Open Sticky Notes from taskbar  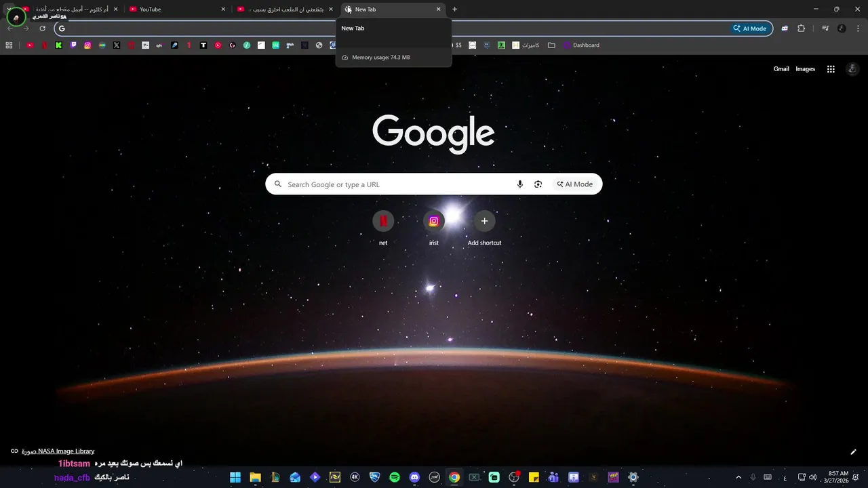[x=534, y=477]
